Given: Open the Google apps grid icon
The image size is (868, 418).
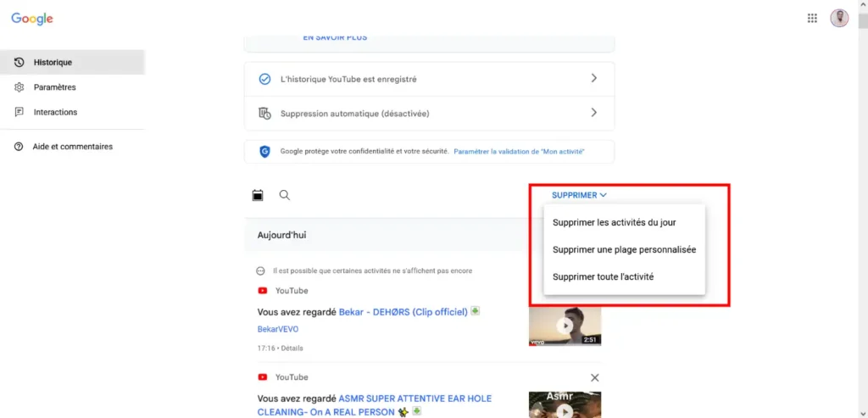Looking at the screenshot, I should [x=812, y=19].
